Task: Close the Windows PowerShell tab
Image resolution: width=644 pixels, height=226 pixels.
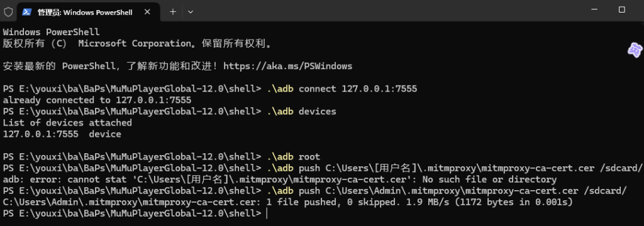Action: click(147, 12)
